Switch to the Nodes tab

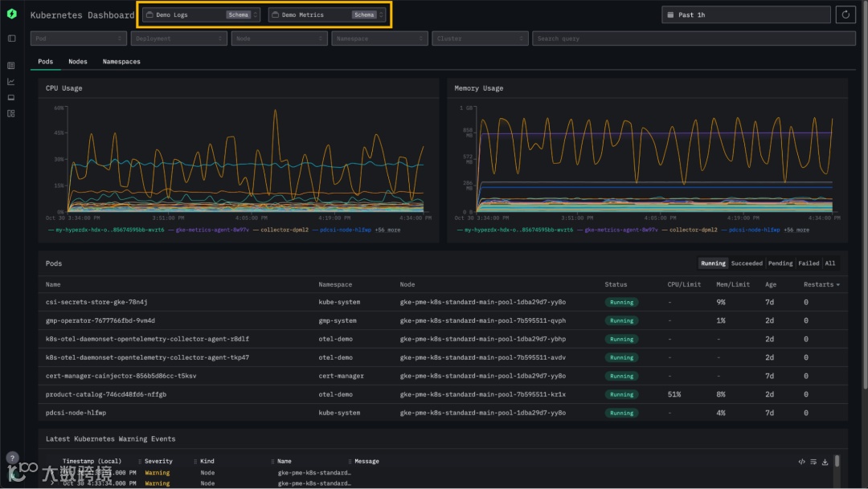click(78, 62)
